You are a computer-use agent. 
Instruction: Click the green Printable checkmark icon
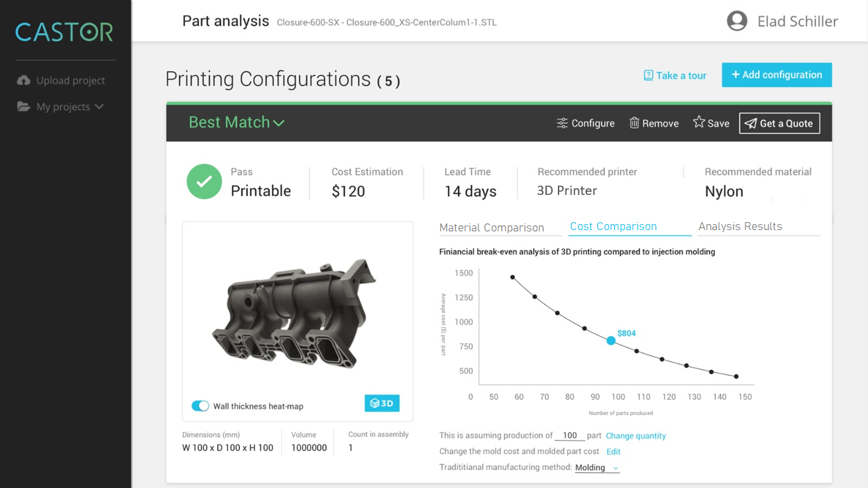coord(204,182)
